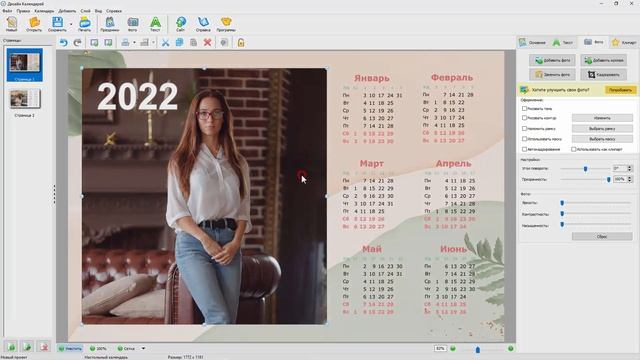Click the gray icon left of the lock
640x360 pixels.
pyautogui.click(x=224, y=42)
